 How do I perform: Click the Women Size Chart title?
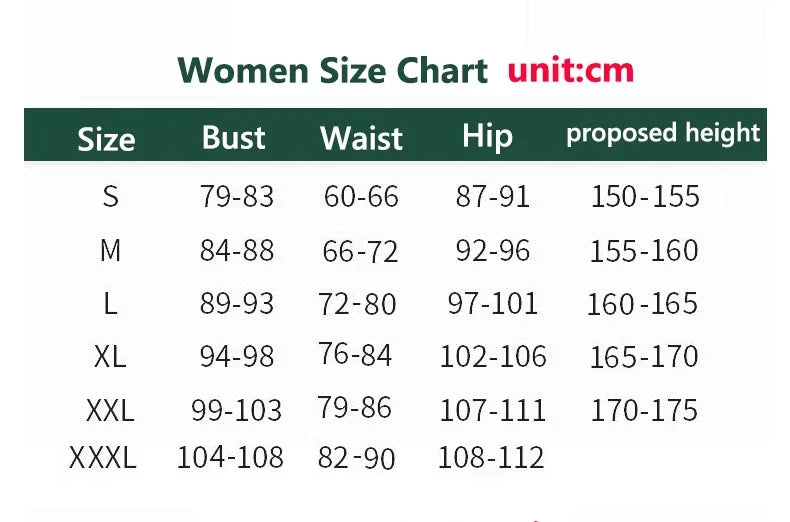tap(333, 71)
